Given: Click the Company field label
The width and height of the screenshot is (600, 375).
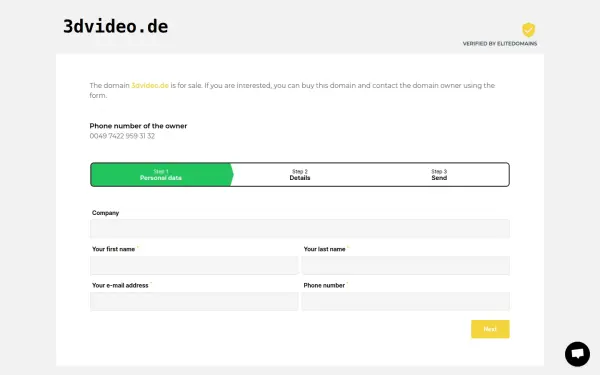Looking at the screenshot, I should pos(105,213).
